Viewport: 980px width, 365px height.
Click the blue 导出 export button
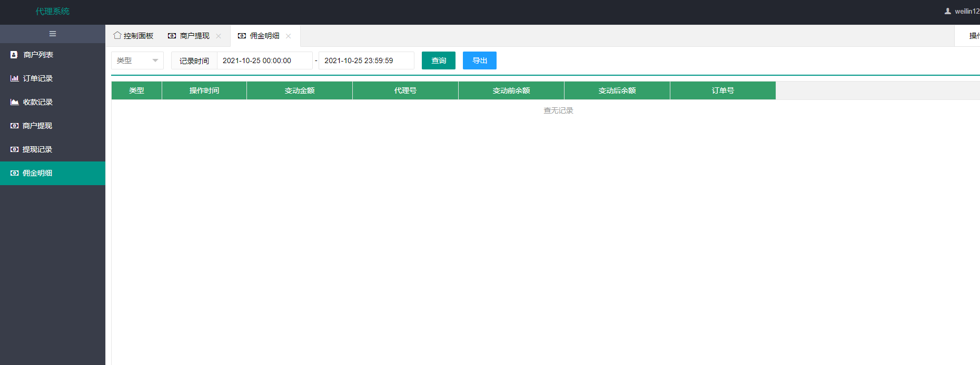(x=480, y=60)
